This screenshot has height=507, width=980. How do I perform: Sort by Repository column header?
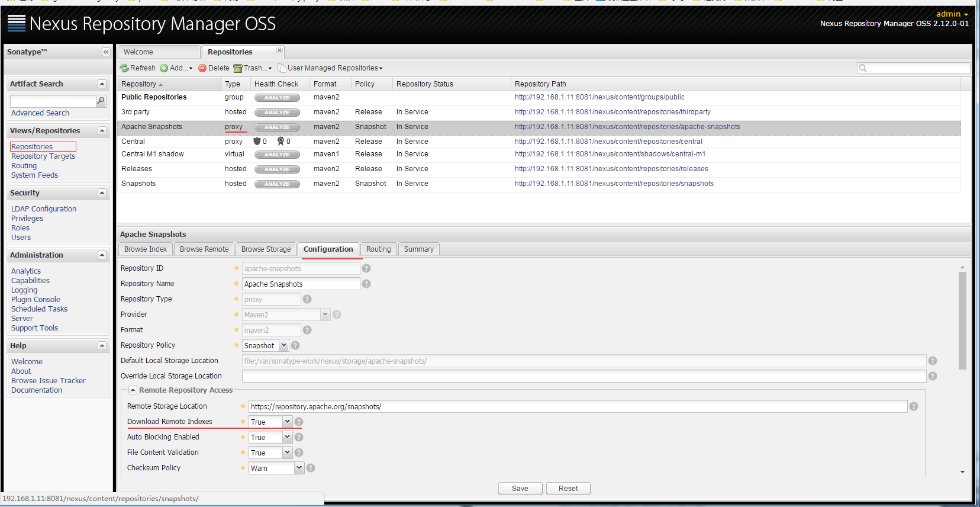[x=169, y=84]
